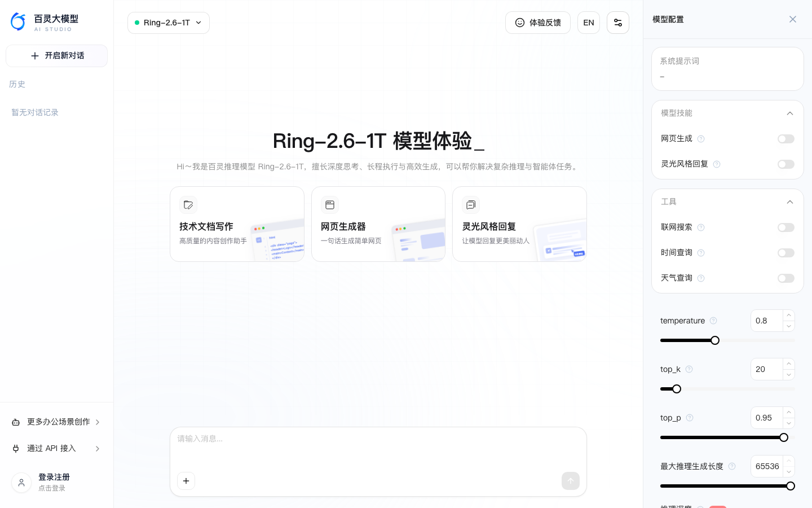
Task: Click the 最大推理生成长度 help icon
Action: point(732,466)
